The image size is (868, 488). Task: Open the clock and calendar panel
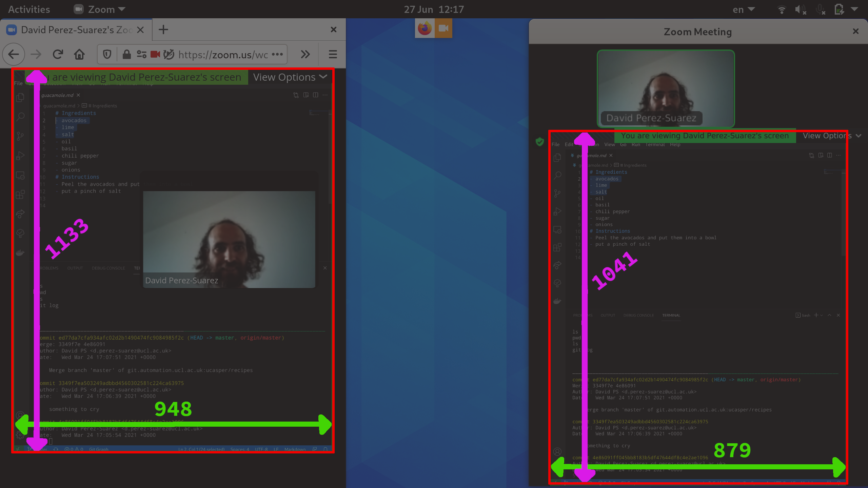434,9
